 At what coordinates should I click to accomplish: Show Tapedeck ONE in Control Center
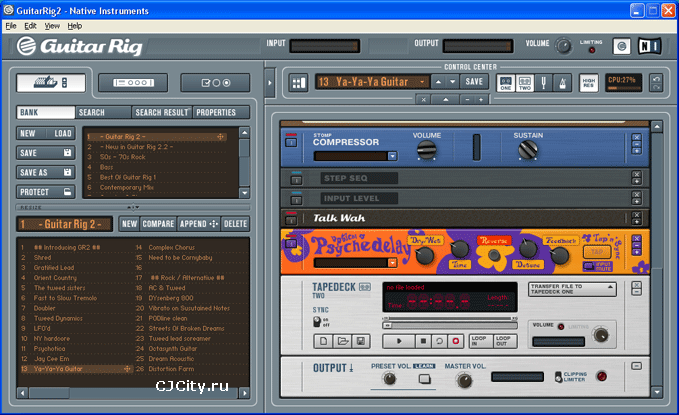(x=505, y=82)
